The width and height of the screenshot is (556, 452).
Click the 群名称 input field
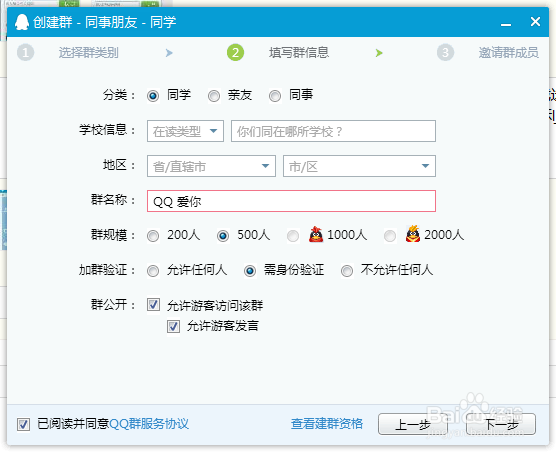coord(291,201)
